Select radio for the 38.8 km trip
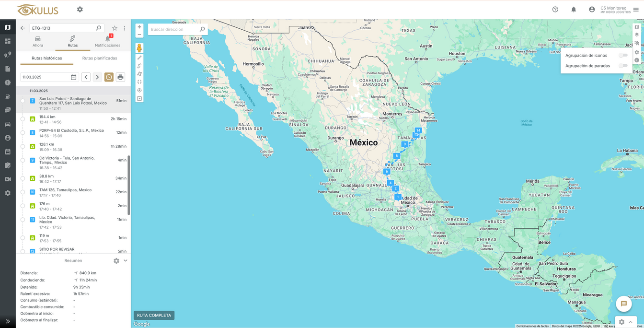This screenshot has height=328, width=644. (x=23, y=178)
